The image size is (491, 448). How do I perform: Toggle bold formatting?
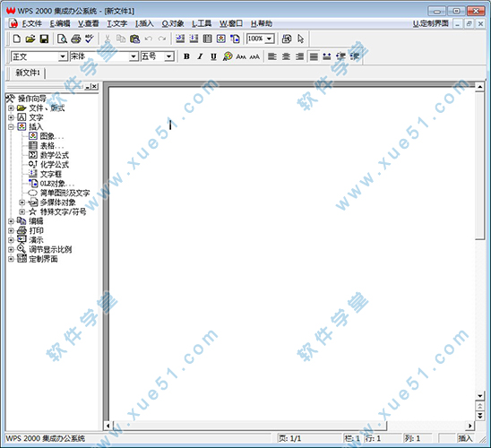click(186, 56)
